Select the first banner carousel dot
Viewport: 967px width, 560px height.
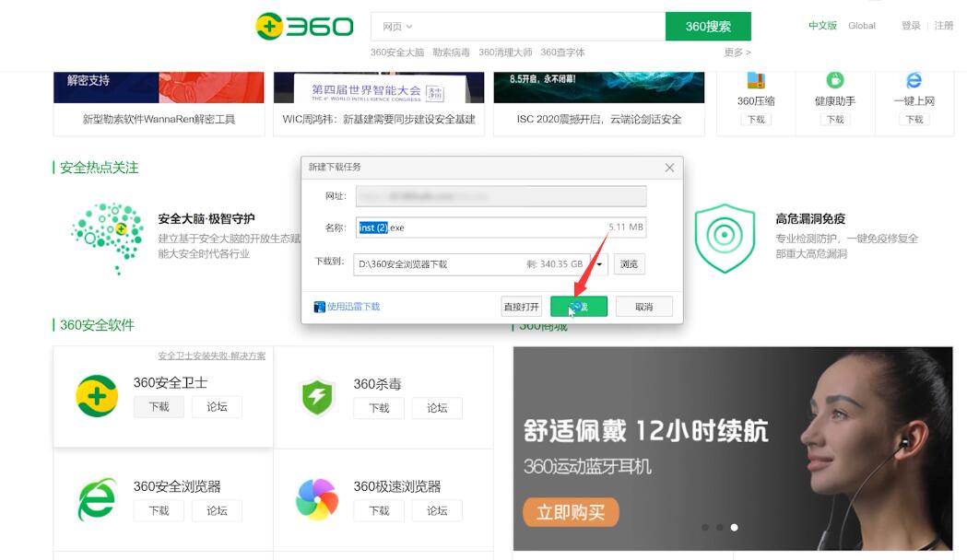(705, 528)
